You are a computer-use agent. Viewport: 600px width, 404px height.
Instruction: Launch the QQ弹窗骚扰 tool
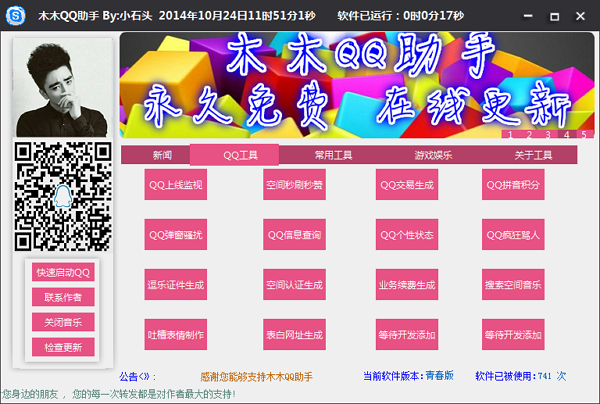(176, 235)
